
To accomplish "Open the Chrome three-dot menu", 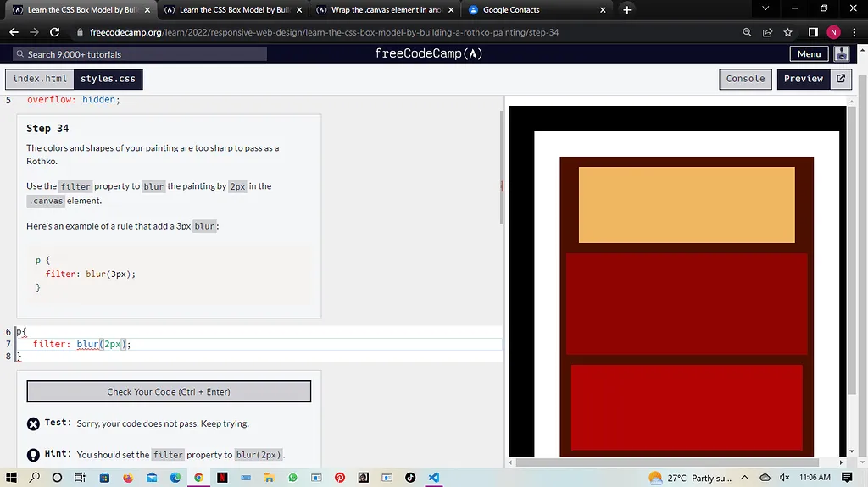I will (854, 32).
